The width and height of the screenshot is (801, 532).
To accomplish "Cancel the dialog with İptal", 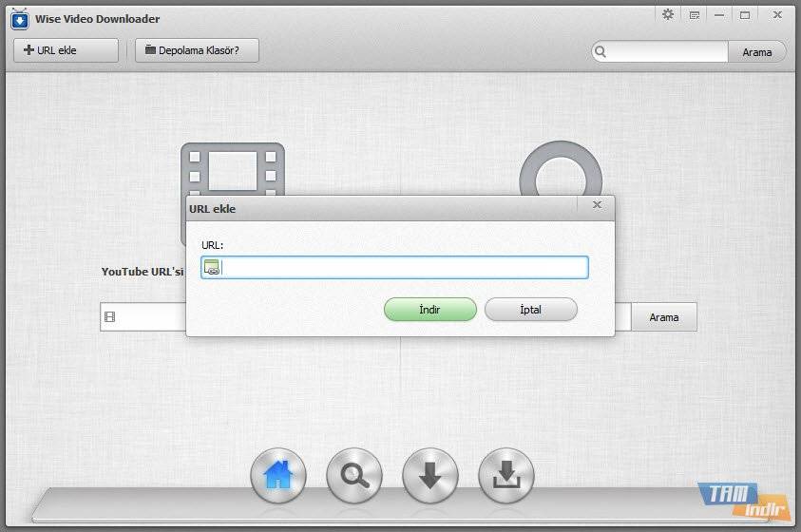I will 530,309.
